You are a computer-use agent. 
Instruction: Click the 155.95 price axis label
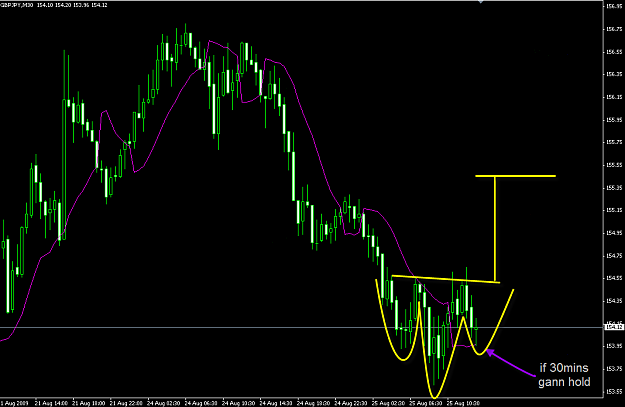[614, 120]
